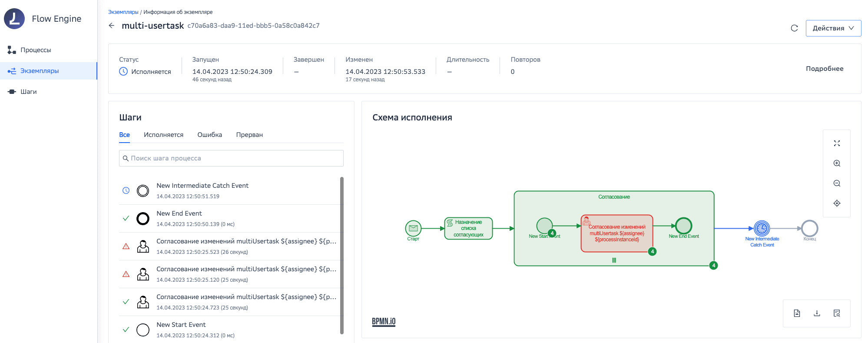Click the Конец end event node
Viewport: 868px width, 343px height.
(x=809, y=228)
